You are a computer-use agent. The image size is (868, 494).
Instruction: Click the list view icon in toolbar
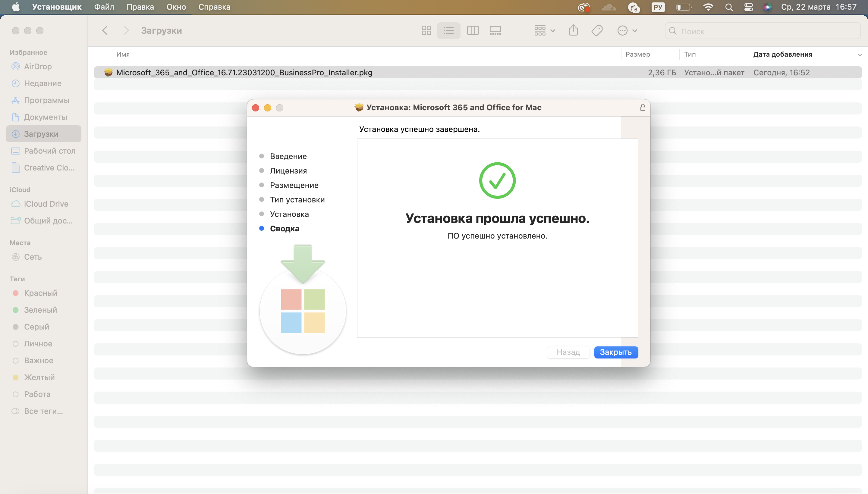click(x=448, y=30)
